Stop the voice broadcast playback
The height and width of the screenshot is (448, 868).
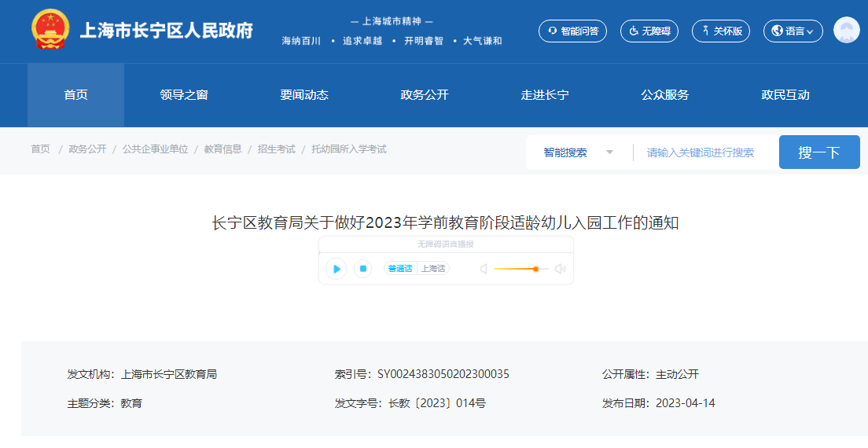(x=362, y=269)
